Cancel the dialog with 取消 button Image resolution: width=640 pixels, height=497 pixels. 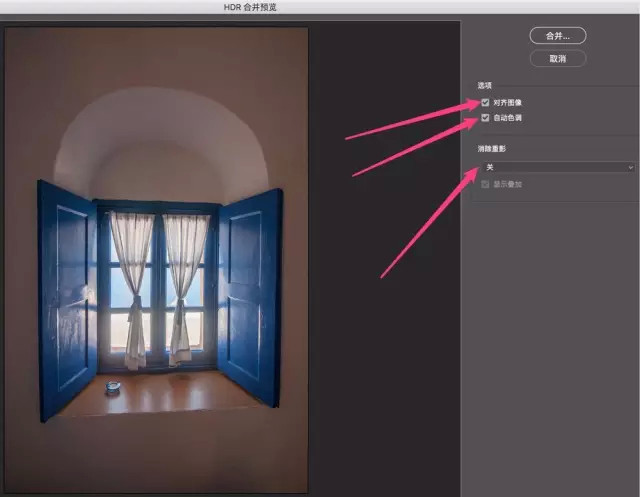coord(558,59)
